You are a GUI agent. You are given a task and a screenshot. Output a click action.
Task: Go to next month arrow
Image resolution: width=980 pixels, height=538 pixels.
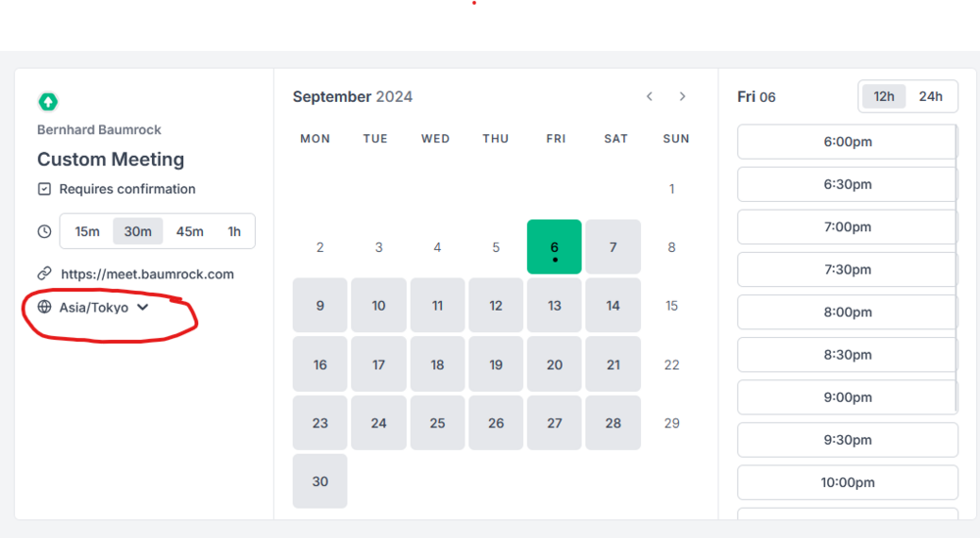[x=682, y=96]
